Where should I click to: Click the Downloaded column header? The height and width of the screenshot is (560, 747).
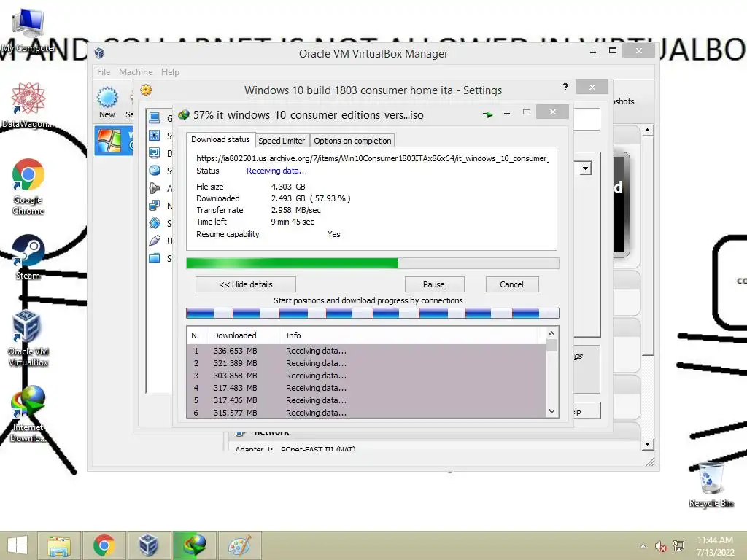245,335
